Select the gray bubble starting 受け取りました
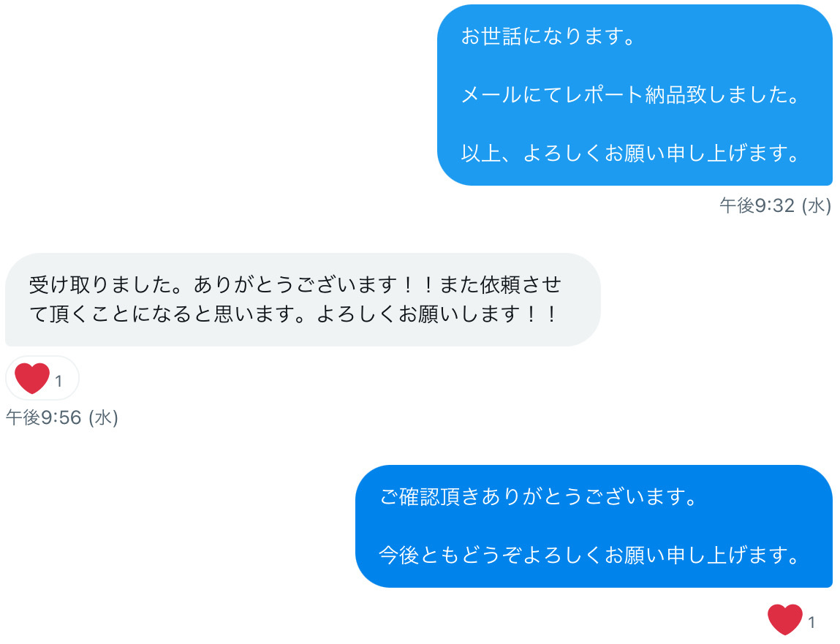Screen dimensions: 840x644 (x=302, y=299)
